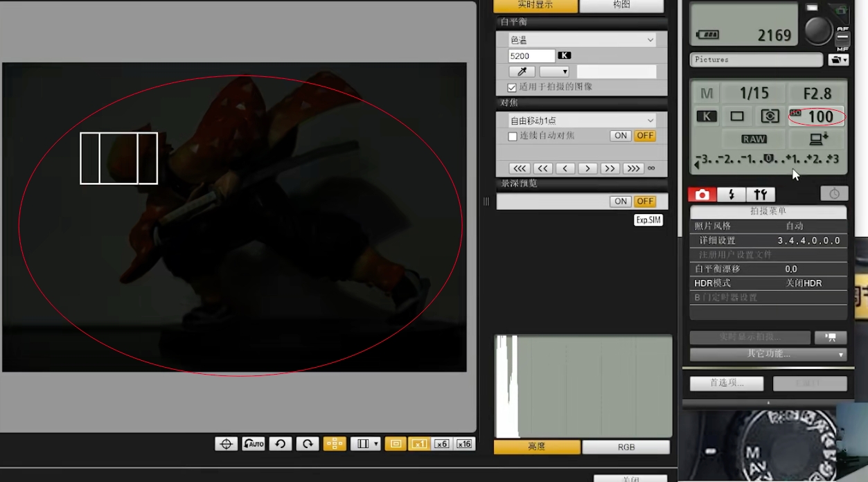
Task: Click the movie camera icon button
Action: 831,337
